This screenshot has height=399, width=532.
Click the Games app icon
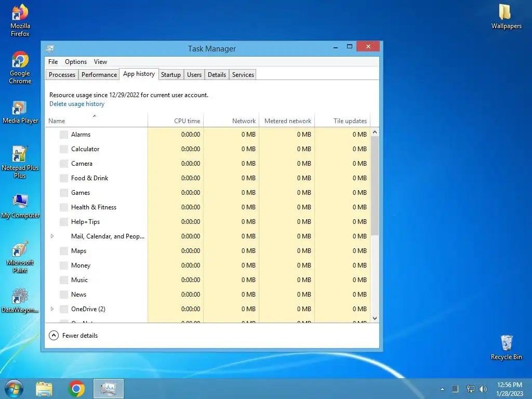pyautogui.click(x=64, y=193)
